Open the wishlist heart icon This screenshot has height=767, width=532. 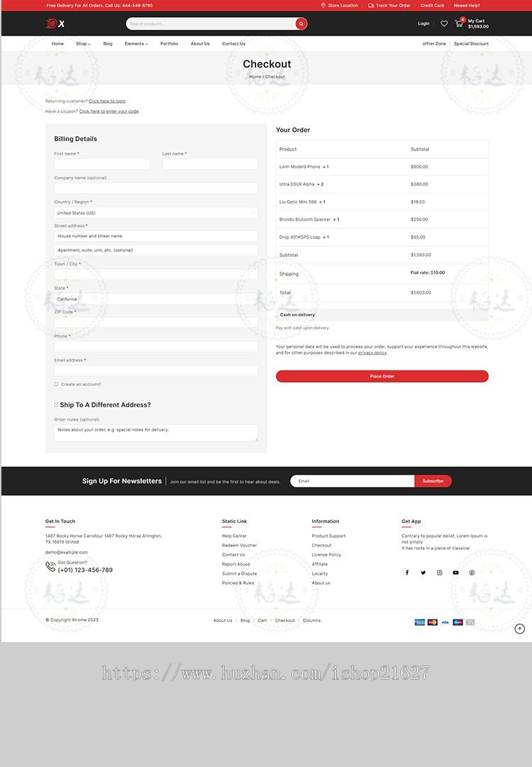[x=444, y=23]
